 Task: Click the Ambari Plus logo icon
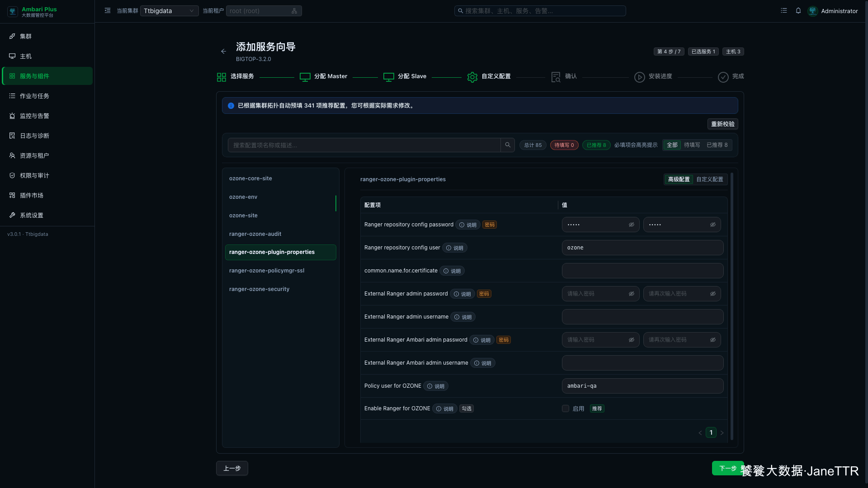tap(13, 11)
